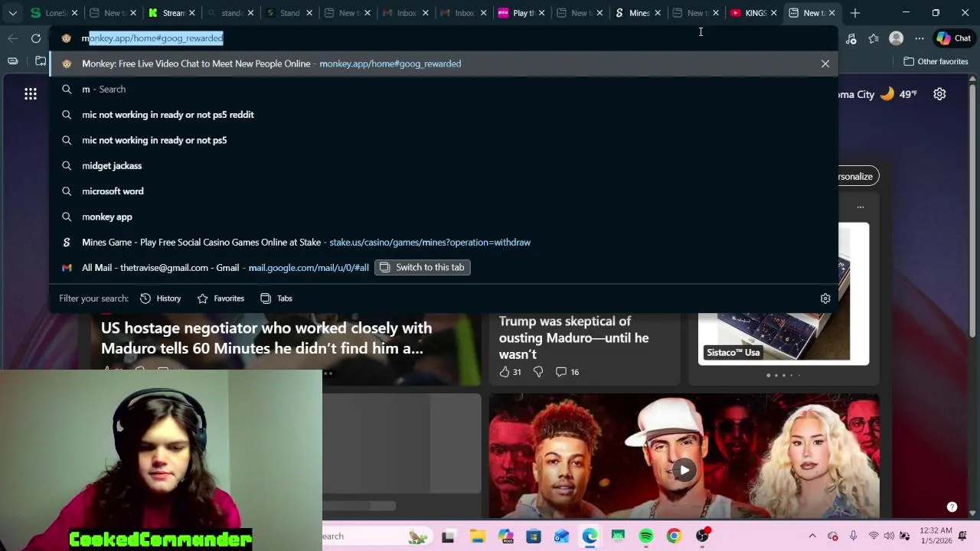Choose 'monkey app' search suggestion
The image size is (980, 551).
(443, 217)
